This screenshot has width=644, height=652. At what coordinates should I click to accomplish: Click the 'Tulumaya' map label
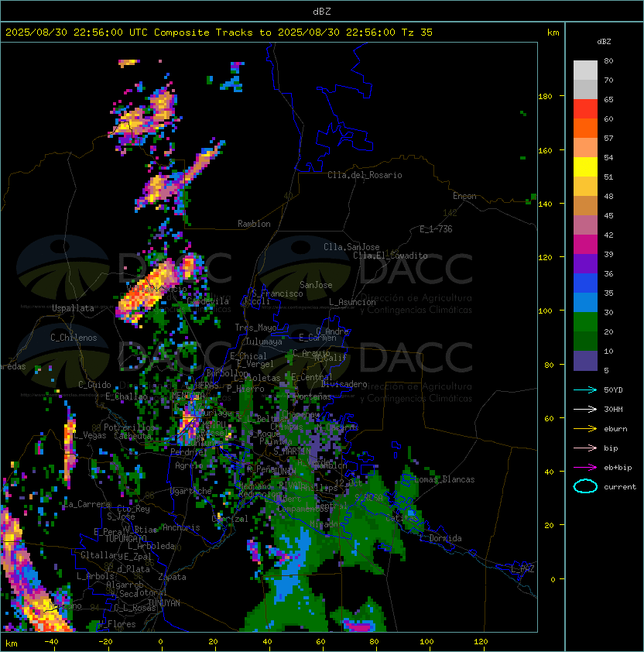coord(264,341)
